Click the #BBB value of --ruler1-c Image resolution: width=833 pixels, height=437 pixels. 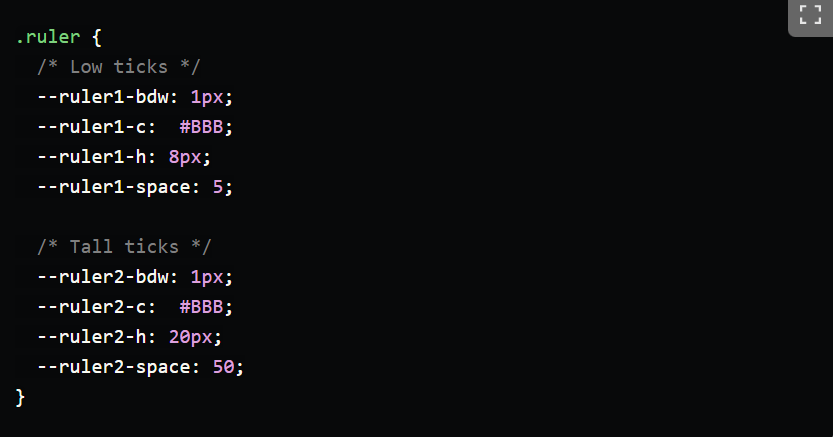[x=201, y=127]
